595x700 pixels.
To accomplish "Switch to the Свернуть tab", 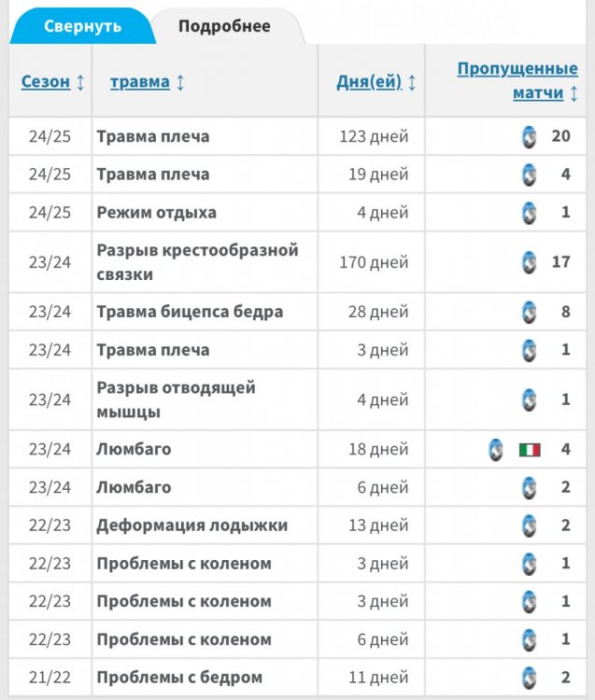I will click(x=82, y=26).
